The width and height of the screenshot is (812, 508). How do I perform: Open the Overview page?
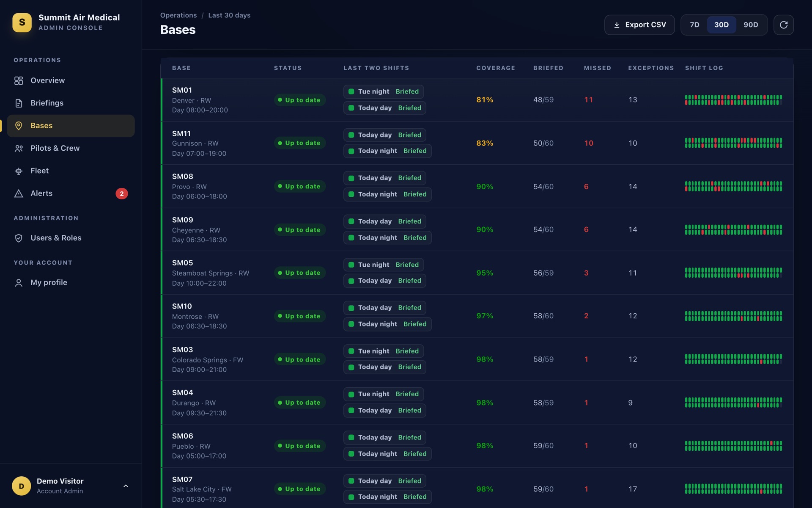71,80
